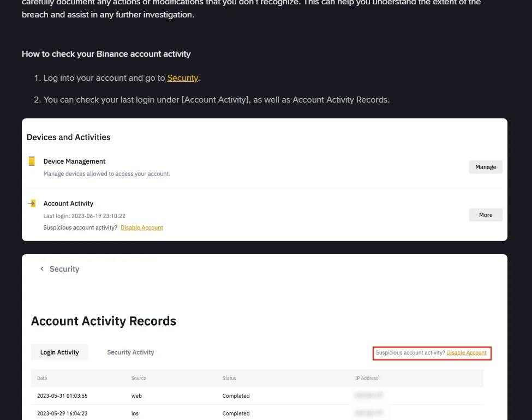Click Disable Account link beside the activity tabs
This screenshot has height=420, width=532.
click(467, 353)
